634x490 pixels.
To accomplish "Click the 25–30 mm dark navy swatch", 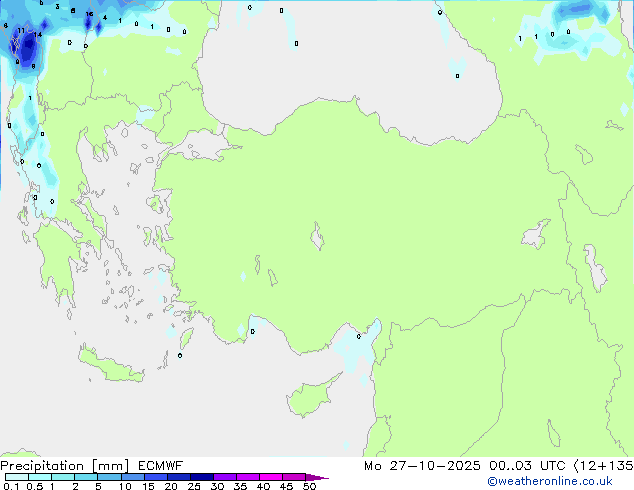I will click(201, 477).
